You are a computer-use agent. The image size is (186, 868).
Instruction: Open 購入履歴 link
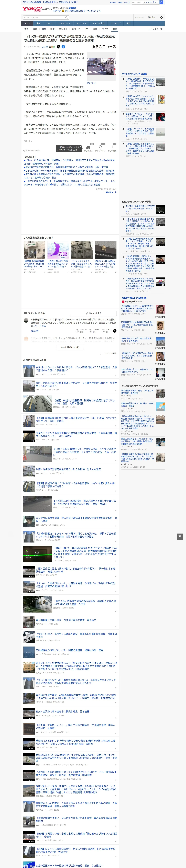click(x=152, y=17)
